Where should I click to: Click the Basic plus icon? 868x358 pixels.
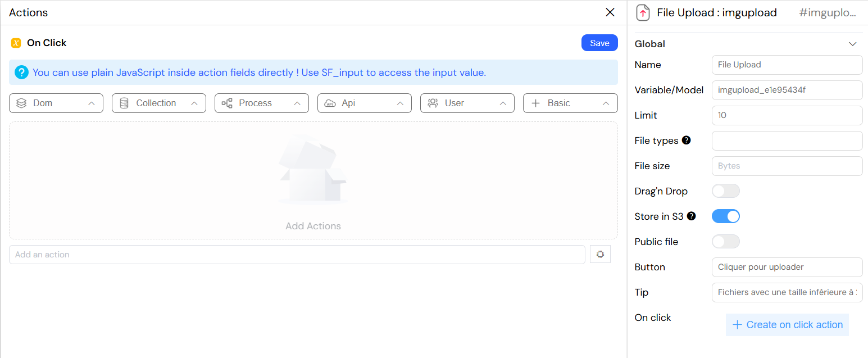[x=535, y=103]
